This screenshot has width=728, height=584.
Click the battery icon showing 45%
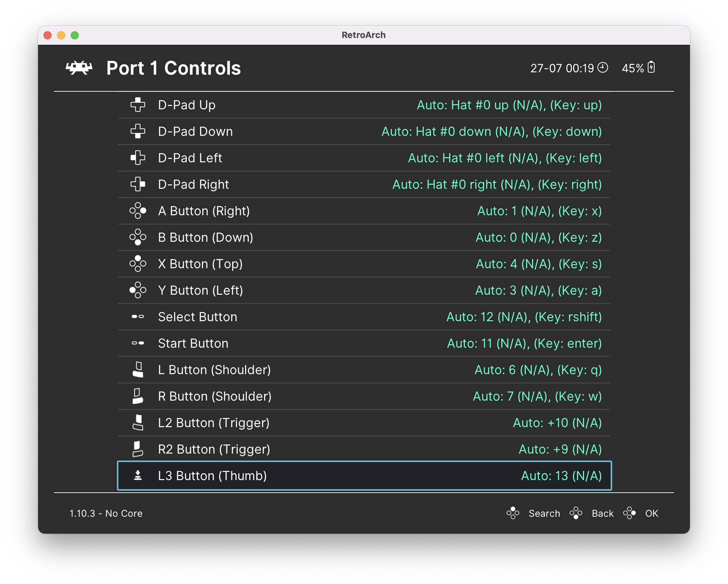pyautogui.click(x=651, y=67)
